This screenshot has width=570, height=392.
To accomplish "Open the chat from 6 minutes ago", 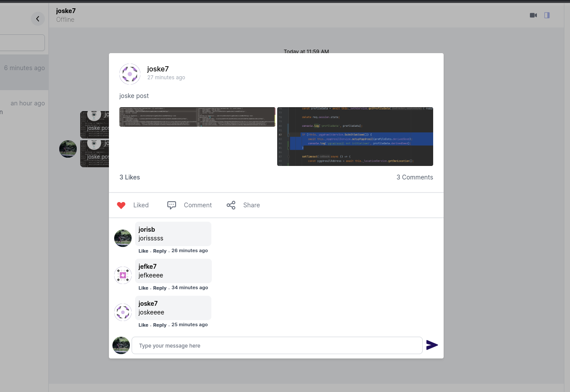I will coord(24,68).
